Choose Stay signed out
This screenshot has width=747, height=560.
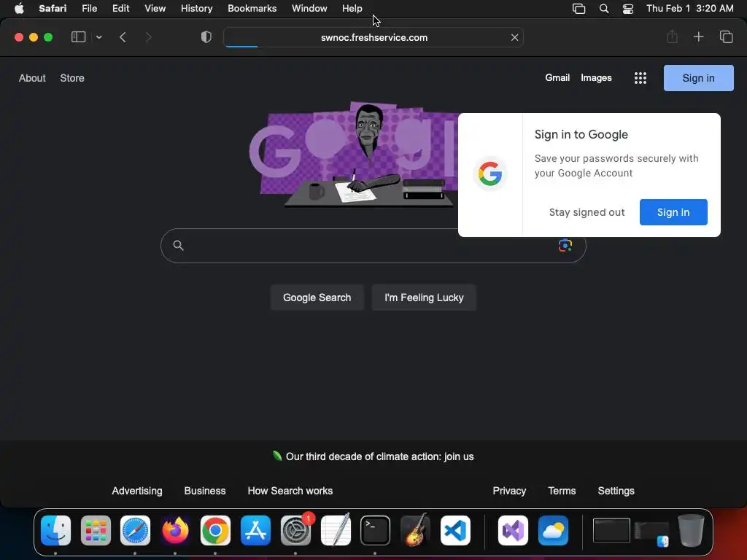[587, 212]
